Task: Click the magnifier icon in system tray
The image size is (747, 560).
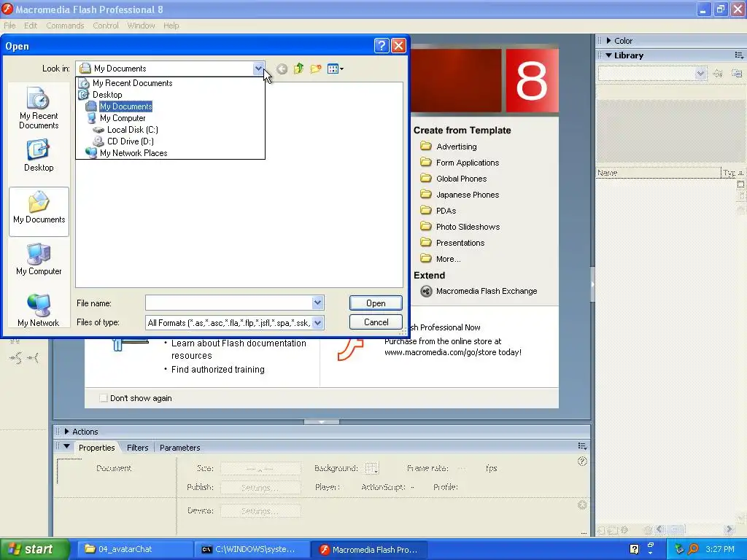Action: click(x=693, y=549)
